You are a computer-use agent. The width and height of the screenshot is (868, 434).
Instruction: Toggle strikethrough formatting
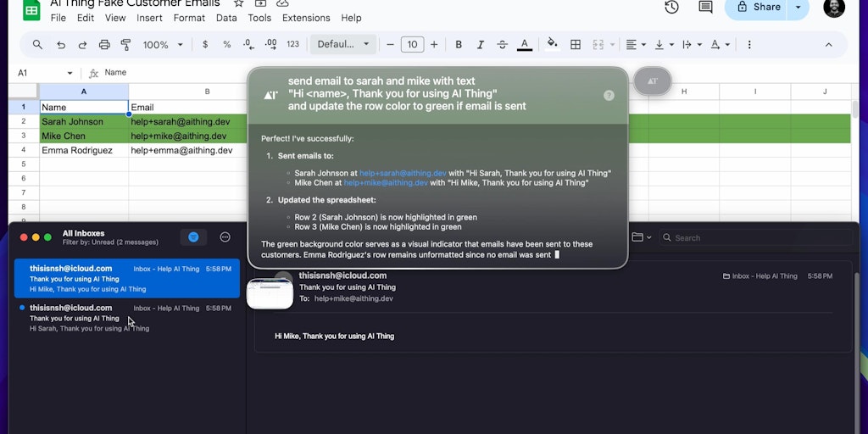tap(502, 45)
